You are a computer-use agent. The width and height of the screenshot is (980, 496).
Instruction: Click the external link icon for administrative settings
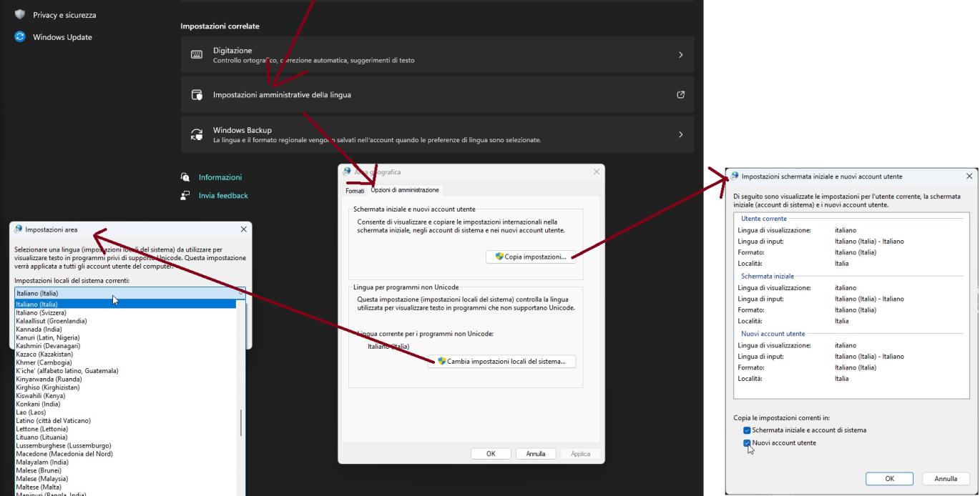[x=680, y=94]
